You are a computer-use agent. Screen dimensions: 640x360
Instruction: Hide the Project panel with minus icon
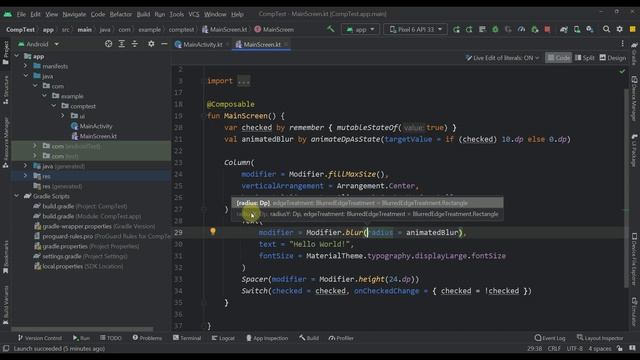pyautogui.click(x=164, y=44)
